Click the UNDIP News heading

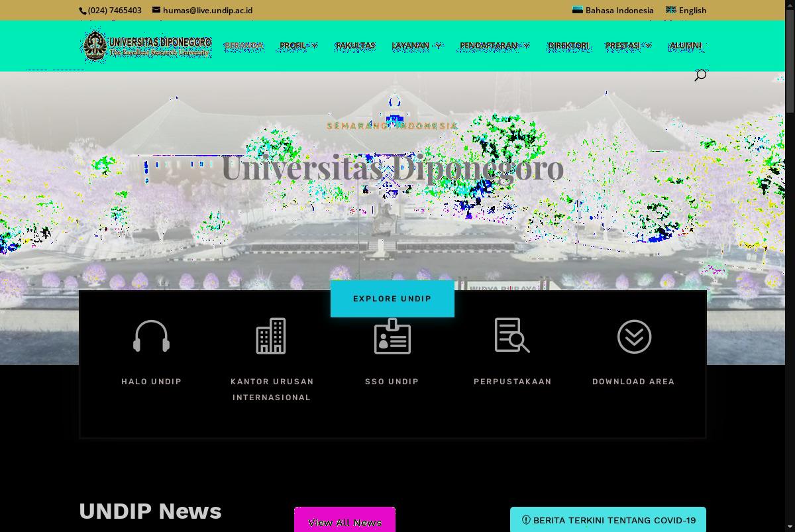click(150, 511)
